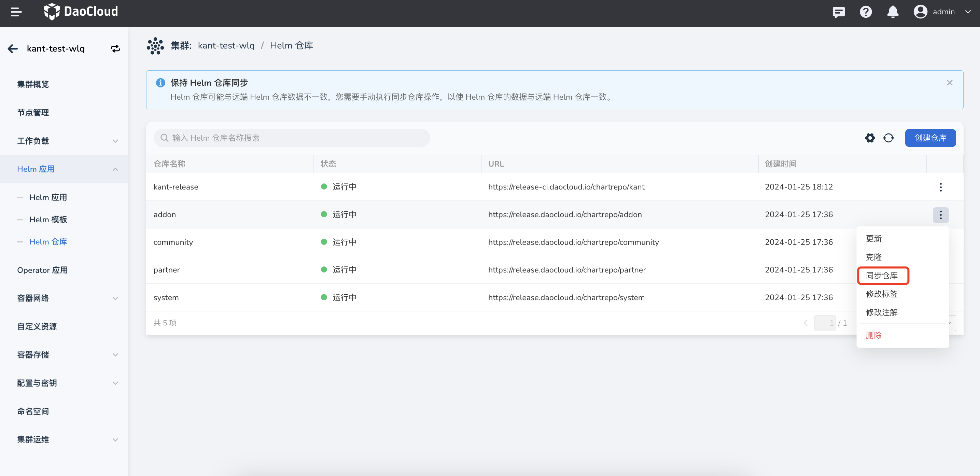
Task: Refresh the Helm repository list
Action: pyautogui.click(x=888, y=138)
